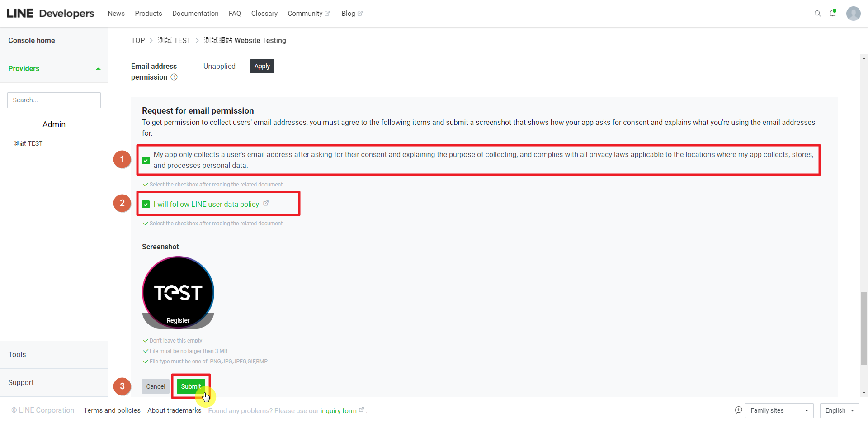Click the feedback smiley icon in footer
This screenshot has width=868, height=424.
[738, 410]
